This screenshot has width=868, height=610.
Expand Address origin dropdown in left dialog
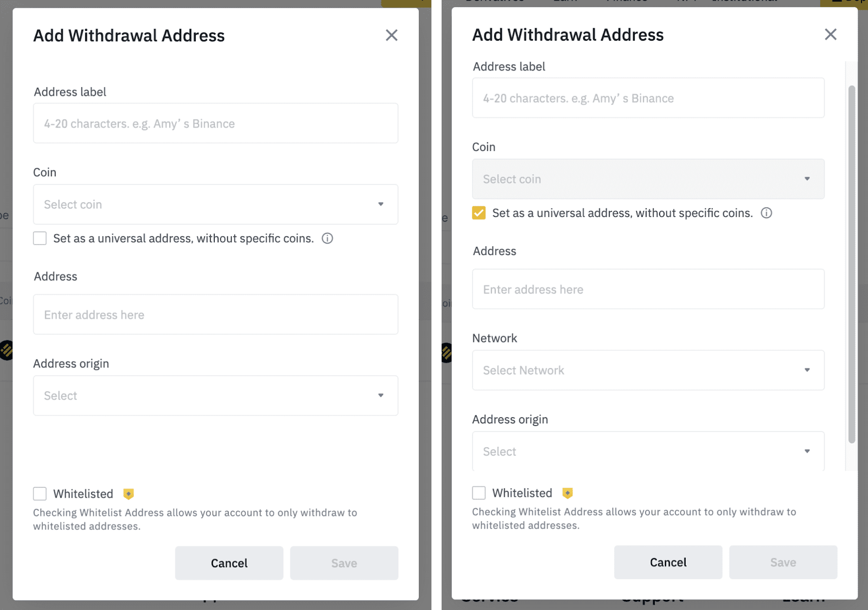point(215,396)
